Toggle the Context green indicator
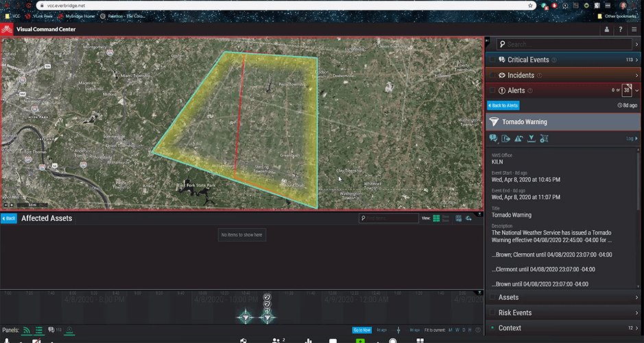The height and width of the screenshot is (343, 644). tap(492, 328)
